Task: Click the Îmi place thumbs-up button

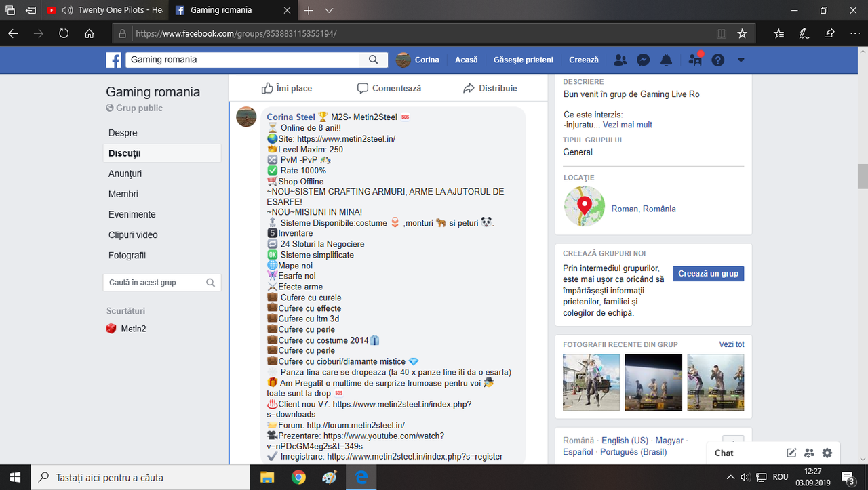Action: pyautogui.click(x=287, y=88)
